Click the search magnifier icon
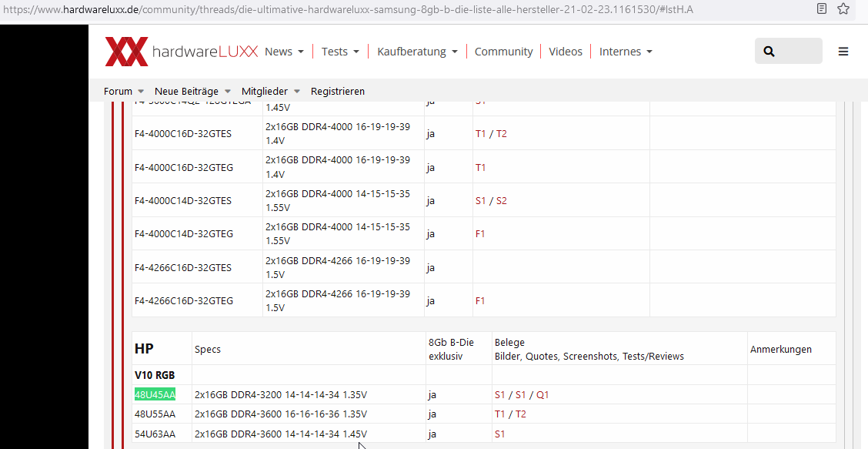This screenshot has width=868, height=449. pyautogui.click(x=769, y=52)
